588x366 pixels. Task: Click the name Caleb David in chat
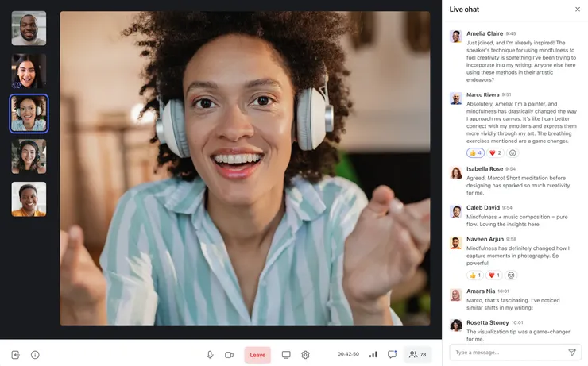tap(483, 207)
